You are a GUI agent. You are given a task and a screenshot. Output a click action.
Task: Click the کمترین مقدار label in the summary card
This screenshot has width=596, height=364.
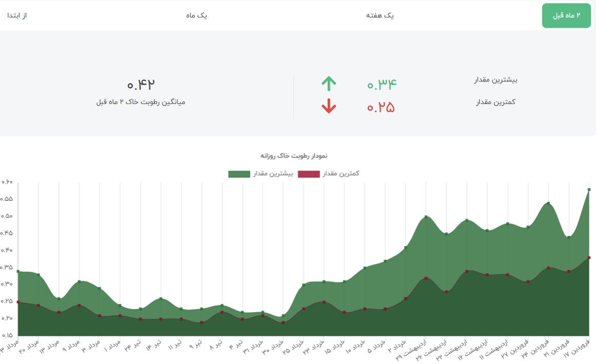click(x=495, y=102)
